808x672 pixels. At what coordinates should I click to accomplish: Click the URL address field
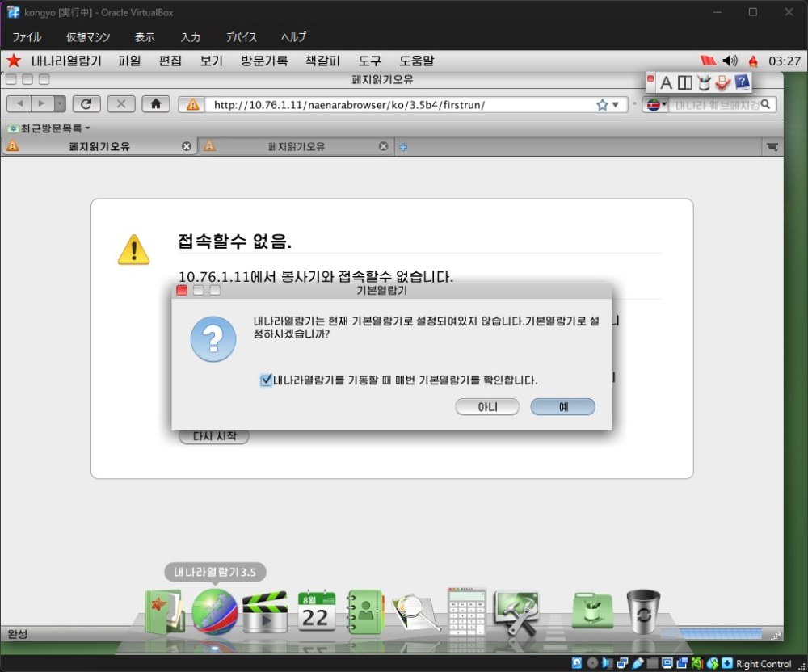(402, 105)
